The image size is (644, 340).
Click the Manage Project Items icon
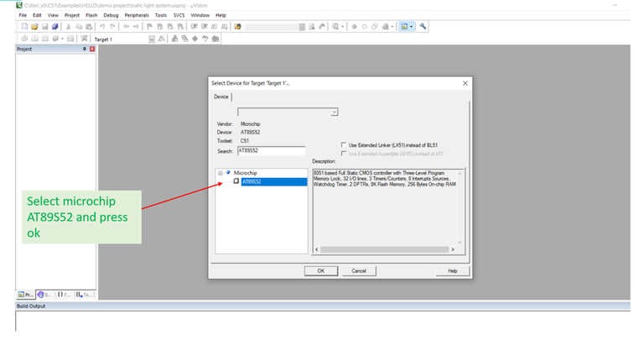pos(174,39)
